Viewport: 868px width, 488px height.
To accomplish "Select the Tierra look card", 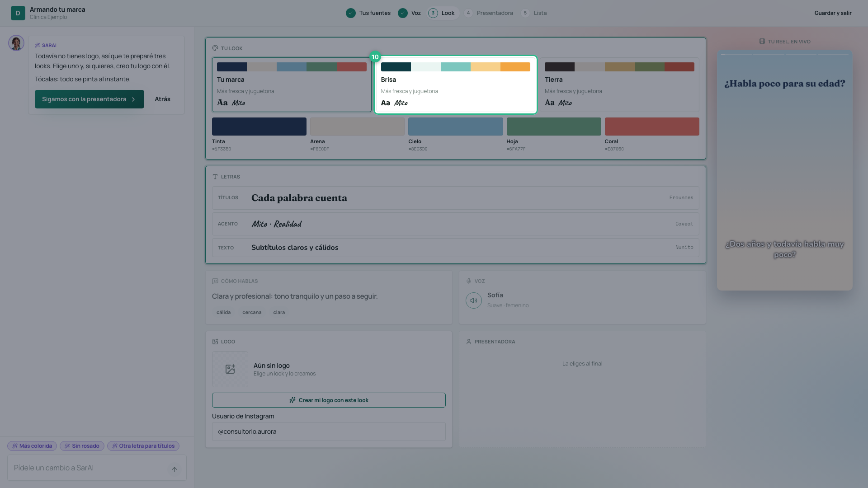I will pyautogui.click(x=619, y=84).
